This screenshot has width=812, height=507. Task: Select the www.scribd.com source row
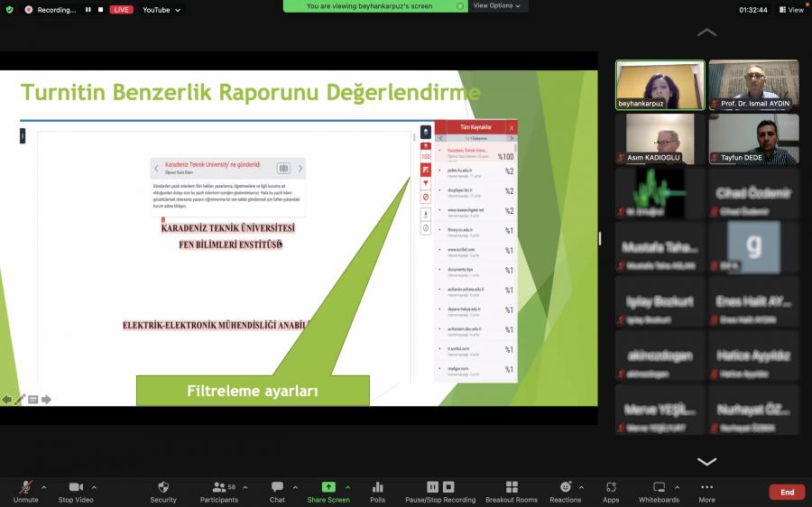click(x=475, y=251)
